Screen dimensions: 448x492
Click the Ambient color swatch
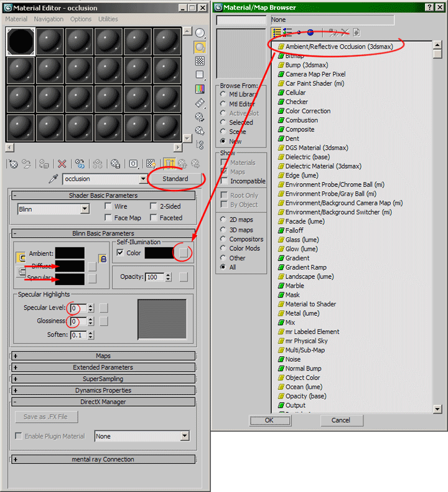pyautogui.click(x=70, y=253)
